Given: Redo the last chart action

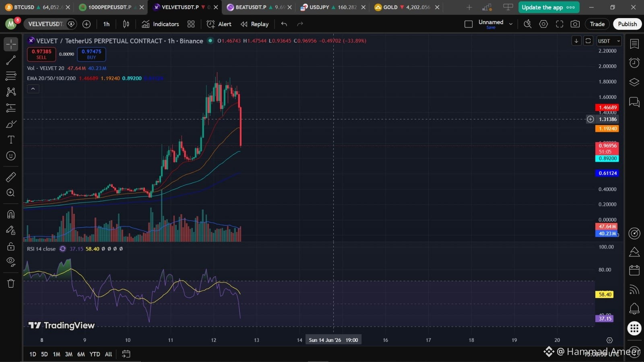Looking at the screenshot, I should tap(300, 24).
